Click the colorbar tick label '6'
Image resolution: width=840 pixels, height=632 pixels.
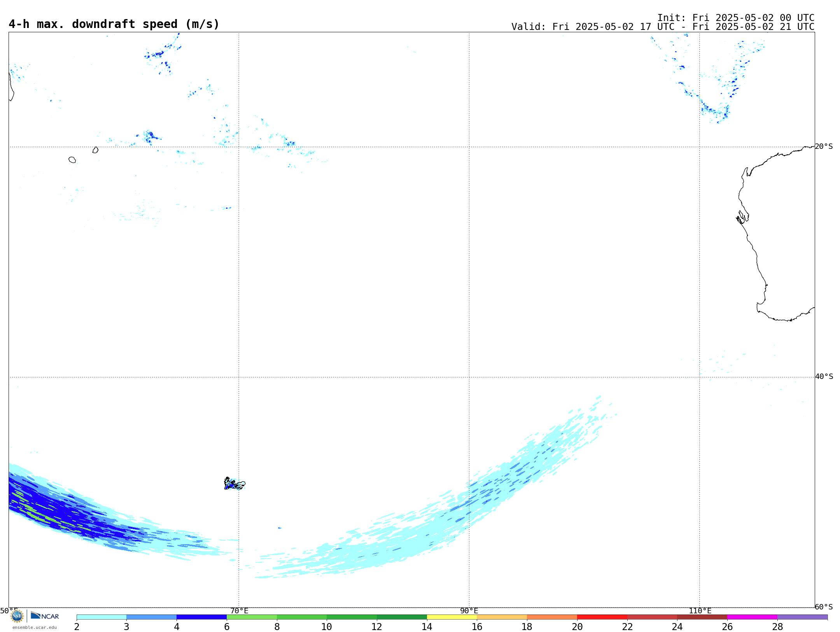[x=227, y=627]
